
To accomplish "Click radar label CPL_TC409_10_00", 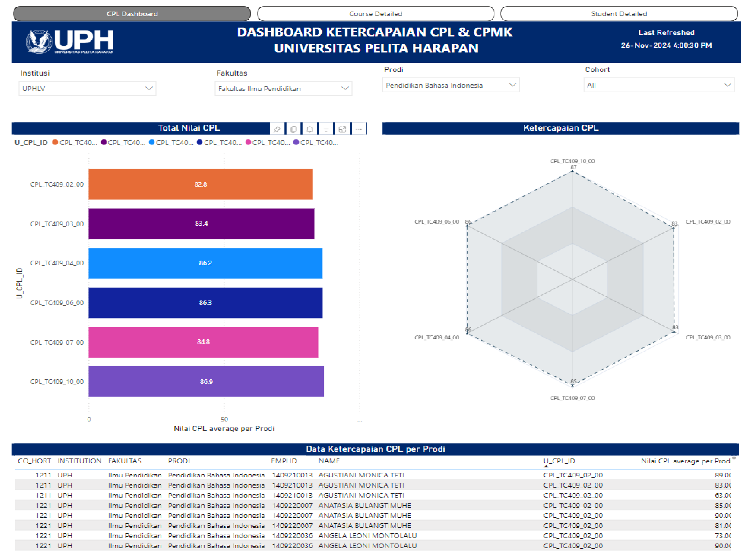I will point(573,161).
